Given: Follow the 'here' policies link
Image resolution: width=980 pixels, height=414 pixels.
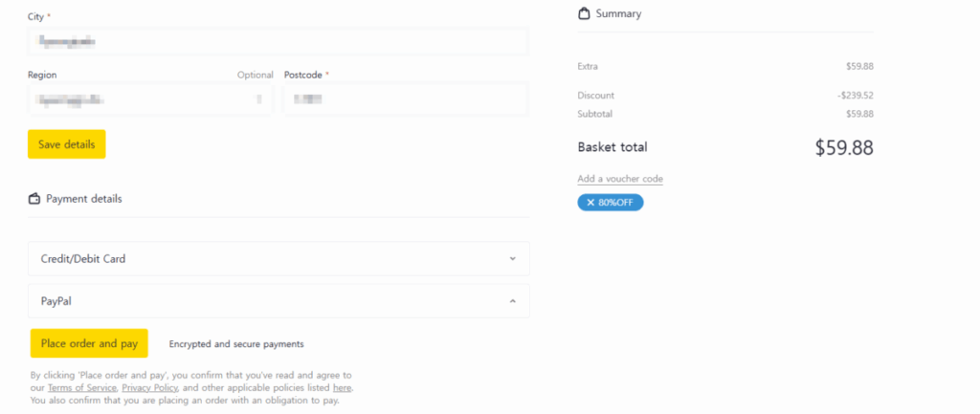Looking at the screenshot, I should [x=342, y=388].
